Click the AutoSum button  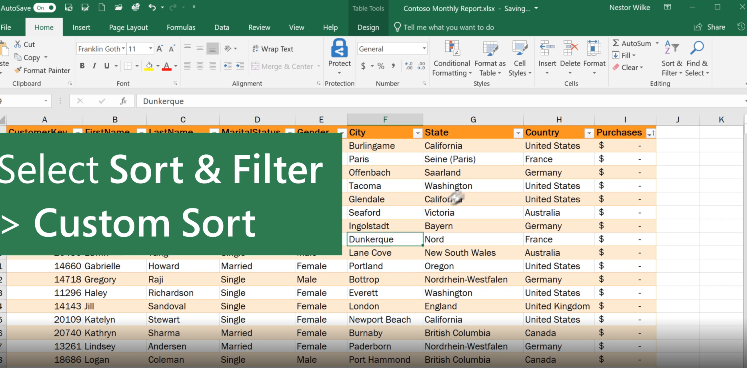pyautogui.click(x=632, y=43)
